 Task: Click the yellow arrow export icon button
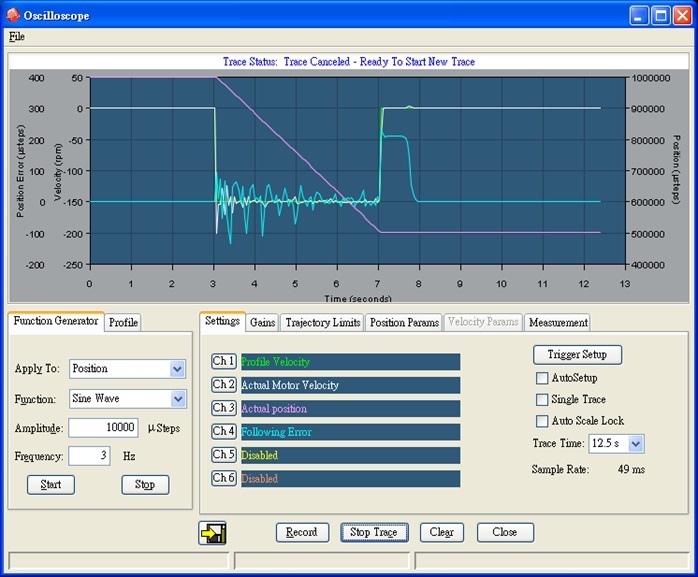click(x=212, y=533)
